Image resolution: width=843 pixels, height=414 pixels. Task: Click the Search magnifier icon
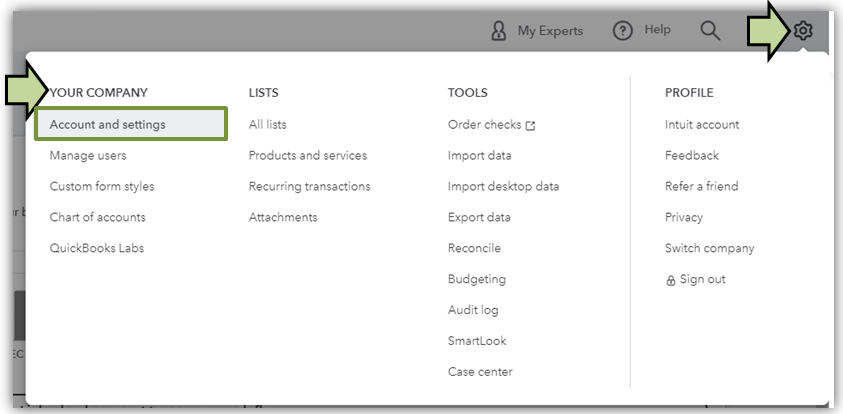tap(710, 31)
